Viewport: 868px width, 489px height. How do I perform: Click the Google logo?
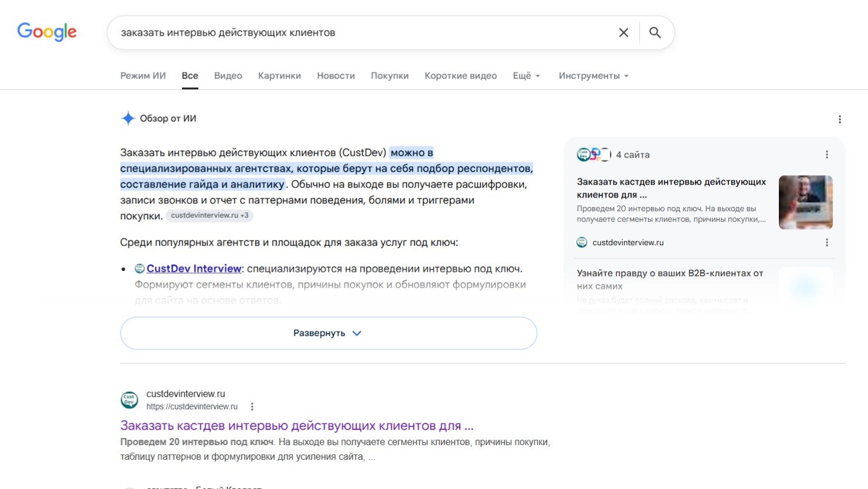(x=47, y=32)
